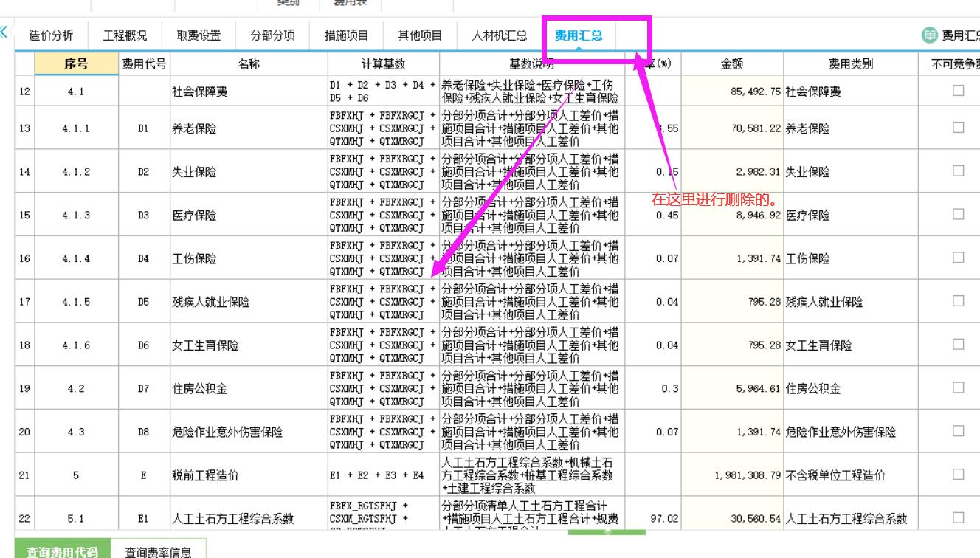The width and height of the screenshot is (980, 558).
Task: Open the 查询费率信息 bottom tab
Action: [158, 551]
